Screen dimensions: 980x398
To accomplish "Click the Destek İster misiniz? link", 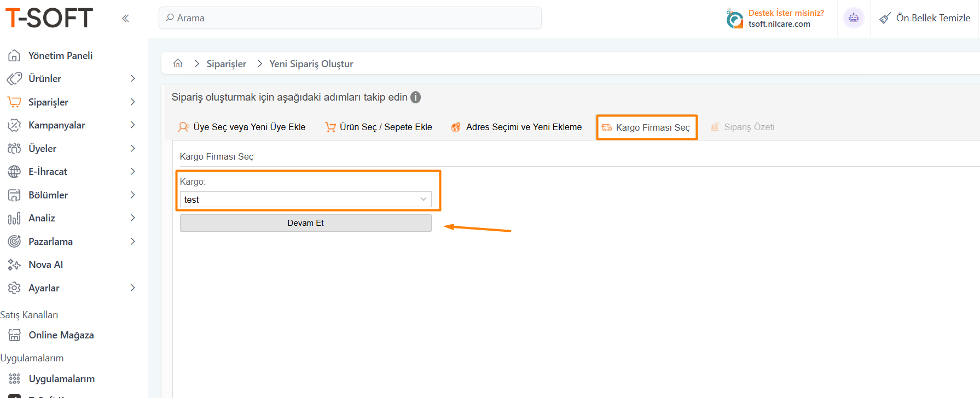I will [786, 13].
